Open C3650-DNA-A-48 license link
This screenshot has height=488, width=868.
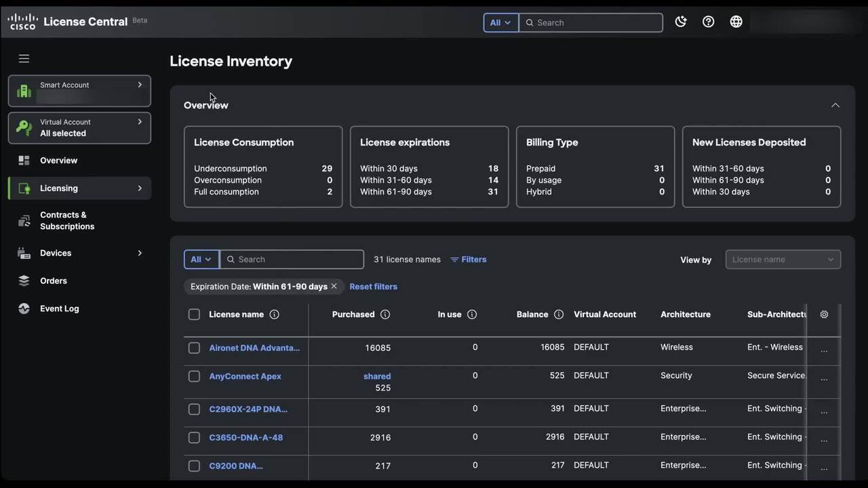click(245, 438)
